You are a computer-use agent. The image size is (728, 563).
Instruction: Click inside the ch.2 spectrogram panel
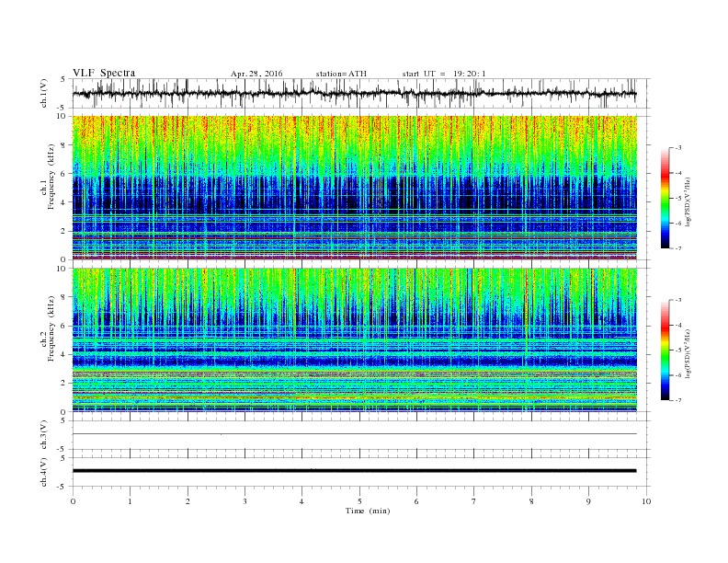[355, 339]
